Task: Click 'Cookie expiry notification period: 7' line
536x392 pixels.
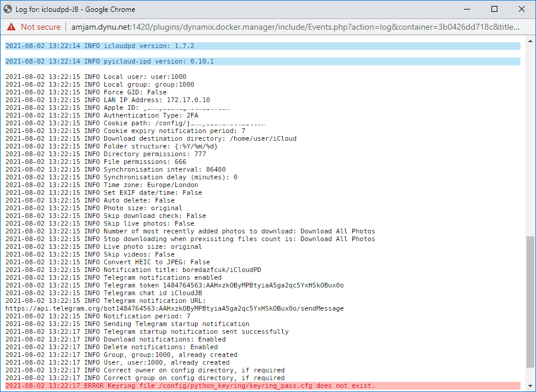Action: [125, 131]
